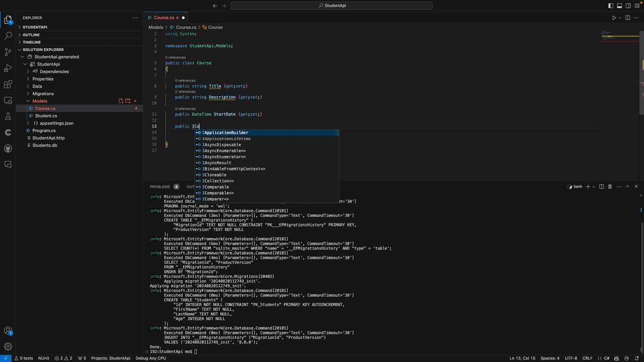The width and height of the screenshot is (644, 362).
Task: Open the Student.cs file
Action: 79,116
